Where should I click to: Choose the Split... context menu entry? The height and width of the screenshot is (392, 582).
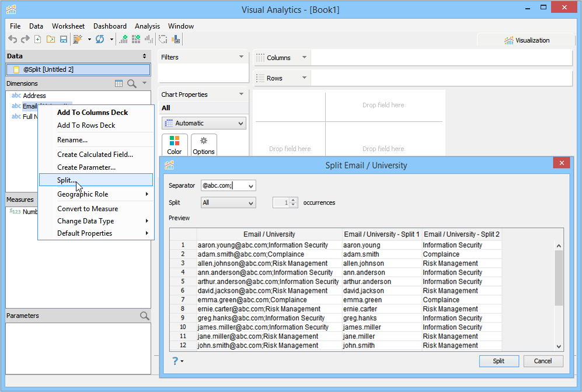click(x=96, y=180)
